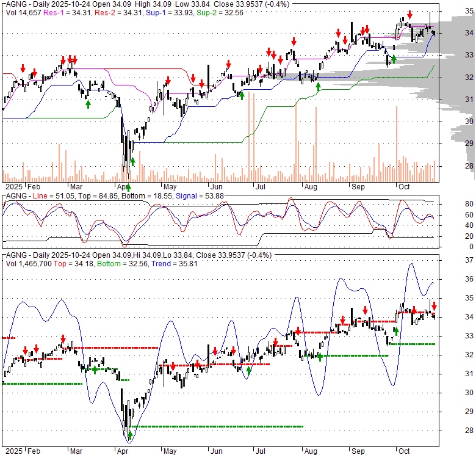Click the Trend = 35.81 label
Image resolution: width=476 pixels, height=455 pixels.
175,264
